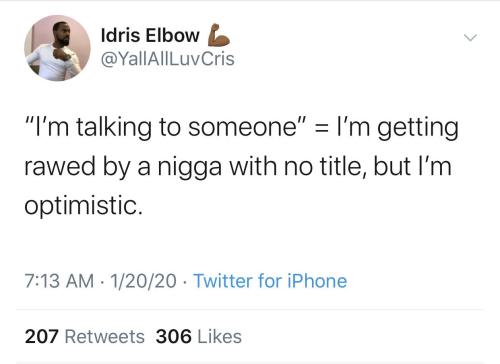
Task: View the 306 Likes list
Action: click(x=199, y=336)
